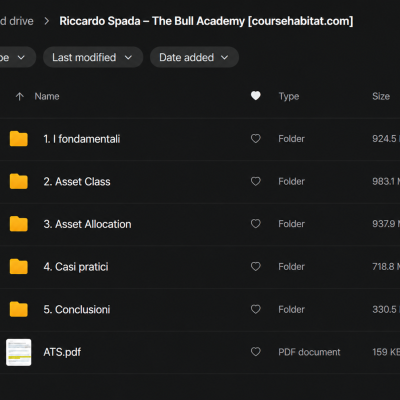400x400 pixels.
Task: Sort by the Type column header
Action: coord(289,97)
